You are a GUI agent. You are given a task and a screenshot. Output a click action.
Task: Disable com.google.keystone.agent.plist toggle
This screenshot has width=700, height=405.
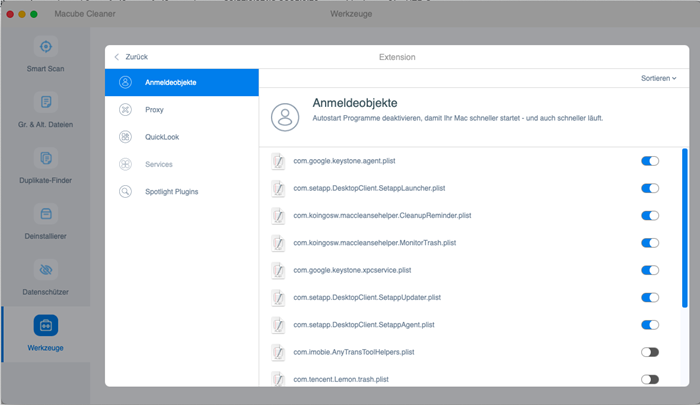(650, 161)
